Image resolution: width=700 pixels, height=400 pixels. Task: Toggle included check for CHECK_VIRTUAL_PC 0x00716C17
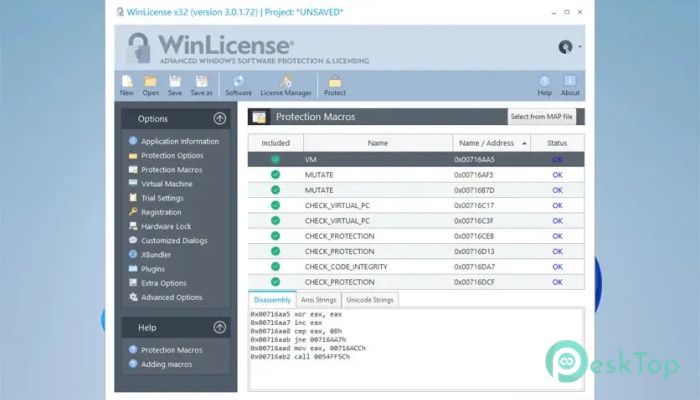point(275,205)
